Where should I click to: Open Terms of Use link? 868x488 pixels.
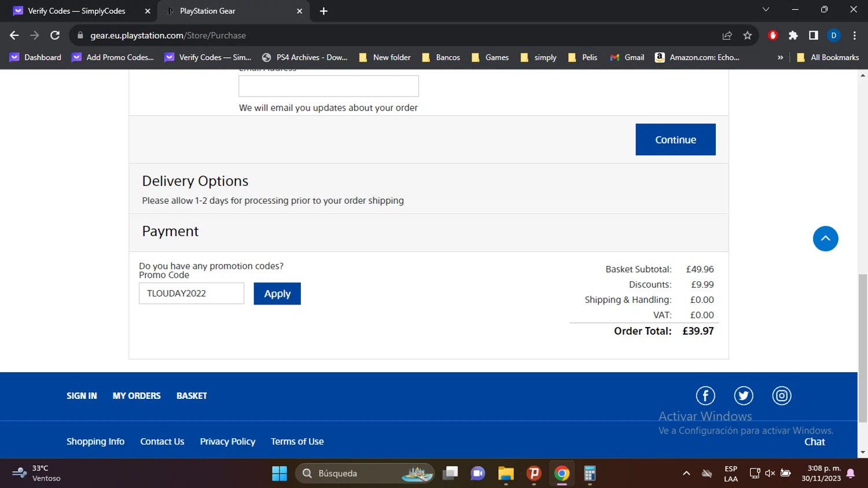click(x=297, y=442)
